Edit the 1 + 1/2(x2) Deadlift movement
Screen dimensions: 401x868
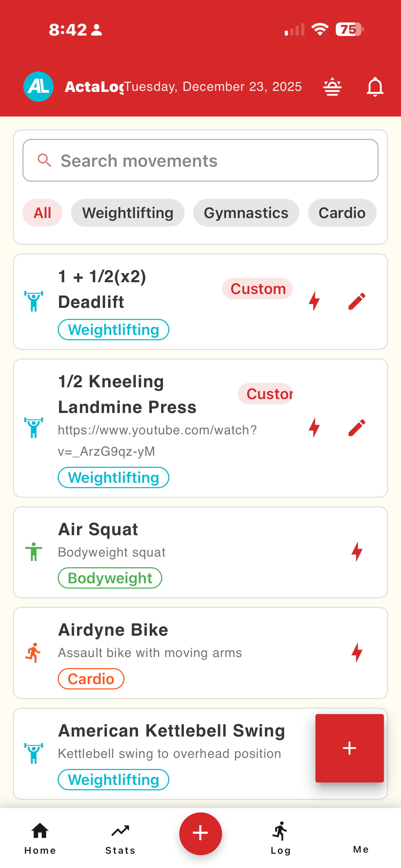(x=357, y=301)
